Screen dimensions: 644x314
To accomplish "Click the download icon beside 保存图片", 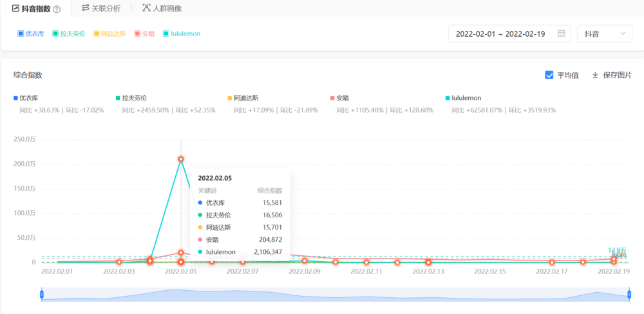I will pyautogui.click(x=595, y=75).
